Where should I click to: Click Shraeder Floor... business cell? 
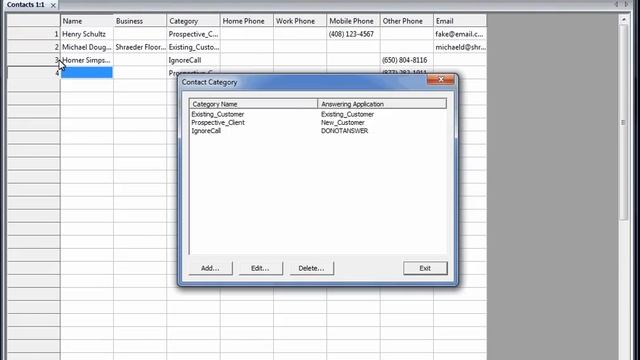pyautogui.click(x=140, y=47)
